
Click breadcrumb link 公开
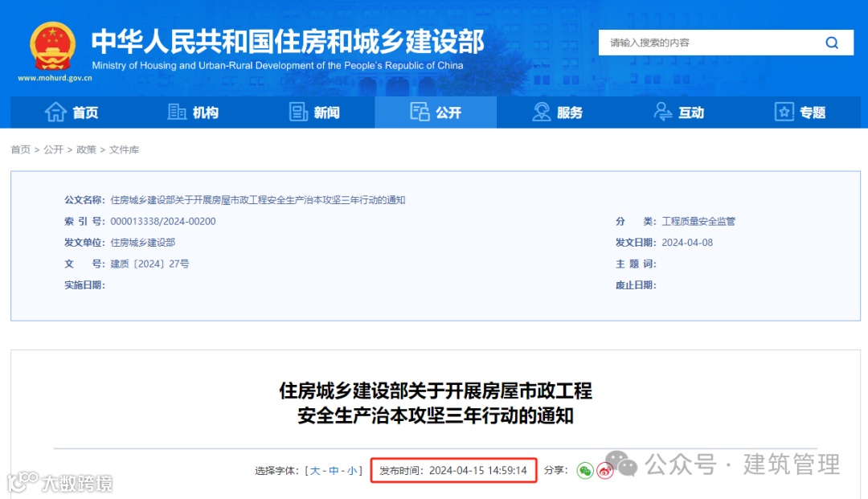coord(54,149)
